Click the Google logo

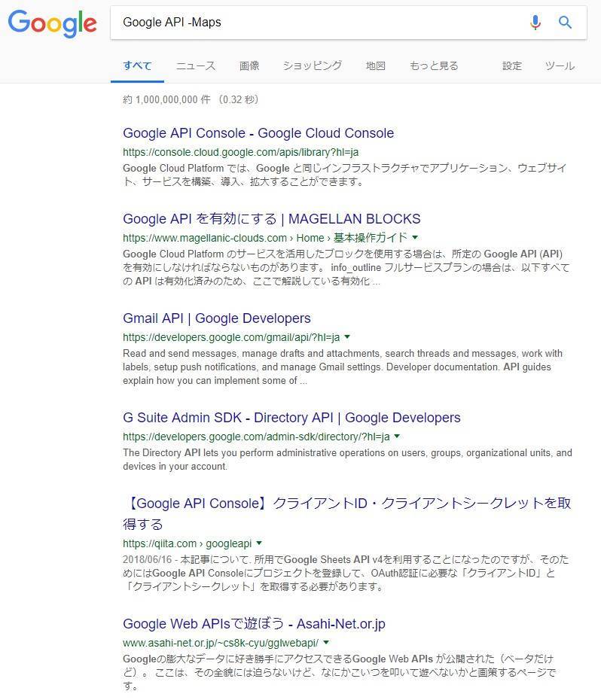click(52, 23)
